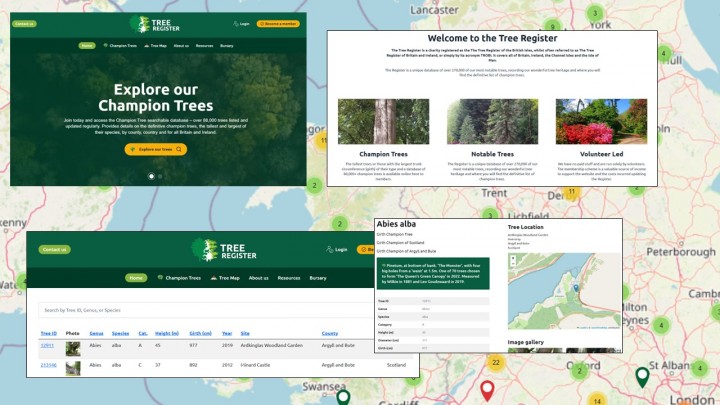Select Home tab in the hero panel

(87, 45)
